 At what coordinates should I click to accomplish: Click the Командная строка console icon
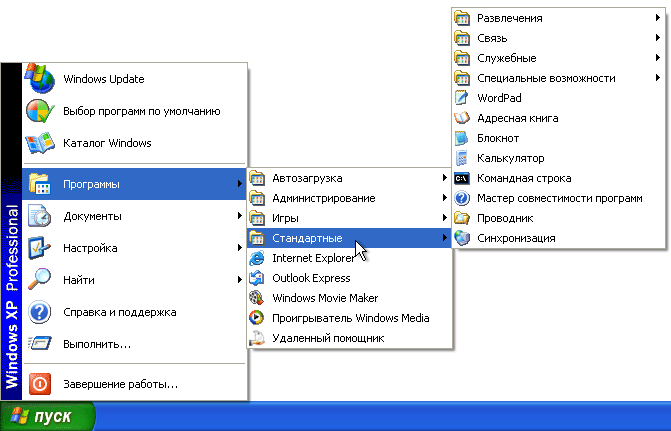[461, 178]
